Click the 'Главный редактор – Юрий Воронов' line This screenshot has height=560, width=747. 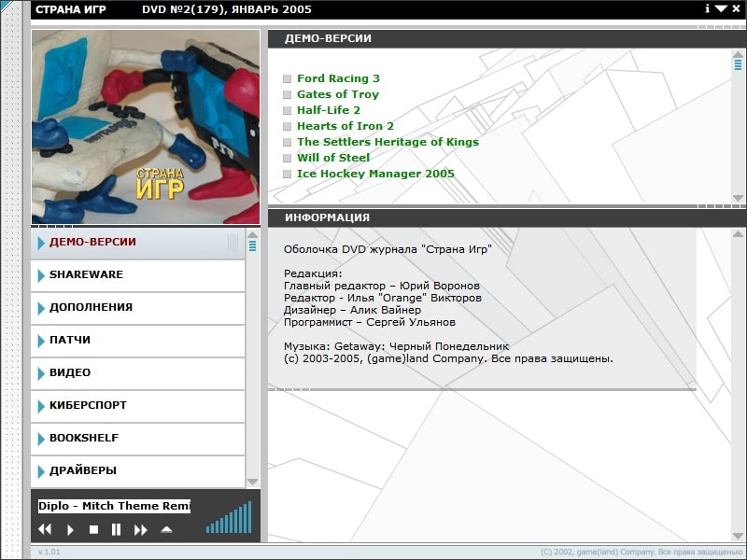point(382,286)
